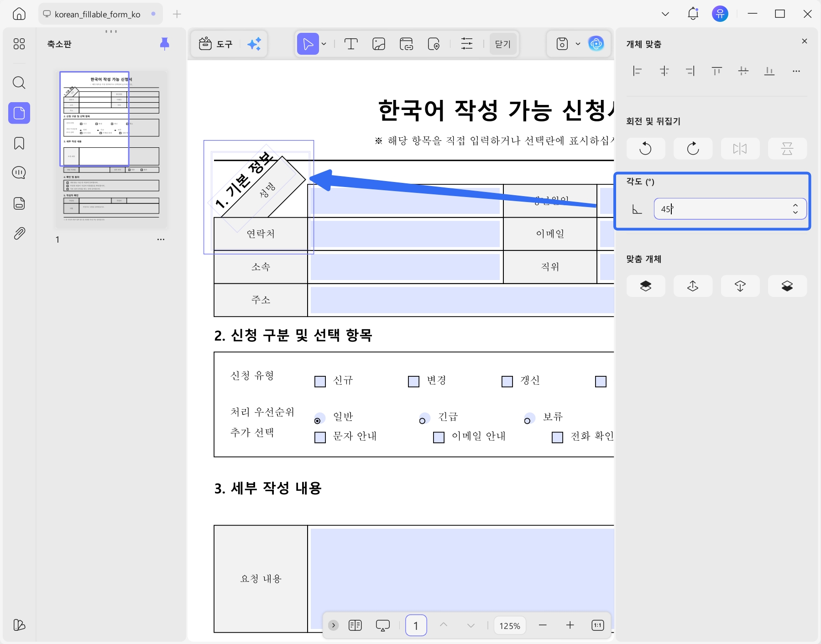
Task: Align objects to right edge
Action: [690, 71]
